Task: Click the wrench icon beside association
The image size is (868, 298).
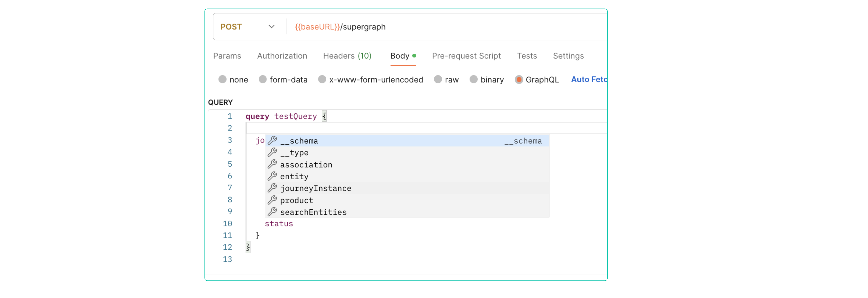Action: coord(272,164)
